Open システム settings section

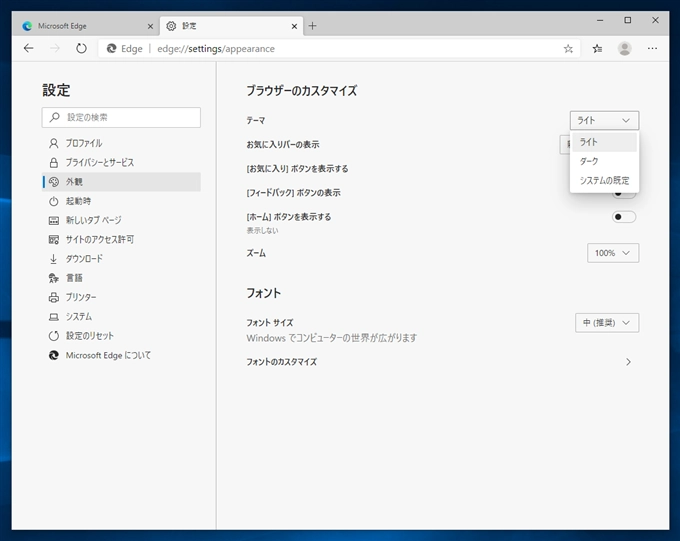point(121,317)
